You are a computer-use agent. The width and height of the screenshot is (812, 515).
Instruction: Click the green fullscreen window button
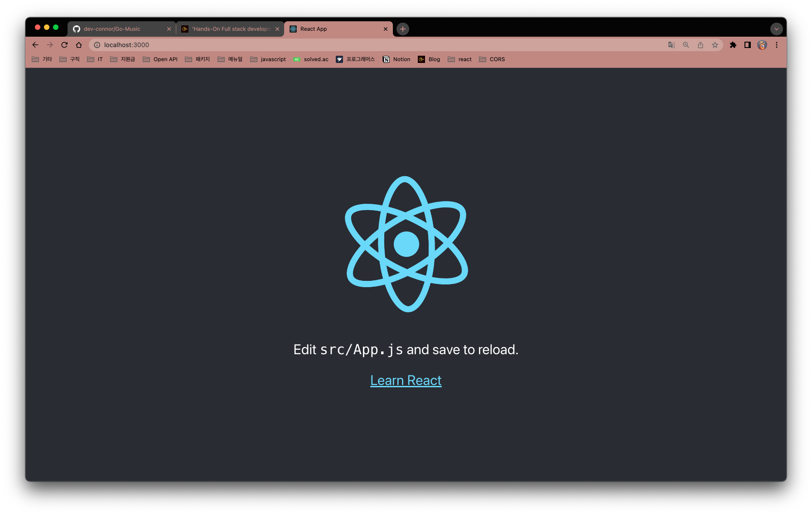56,28
